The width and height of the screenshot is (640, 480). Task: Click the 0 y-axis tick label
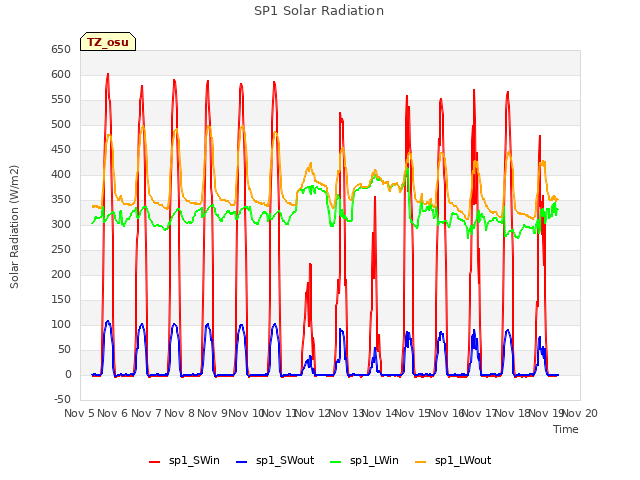pyautogui.click(x=68, y=374)
